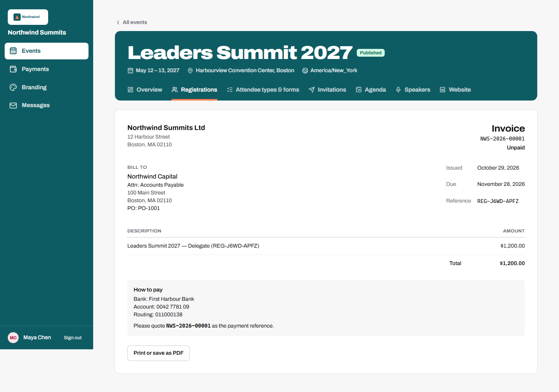Viewport: 559px width, 392px height.
Task: Click the Overview grid icon
Action: [130, 90]
